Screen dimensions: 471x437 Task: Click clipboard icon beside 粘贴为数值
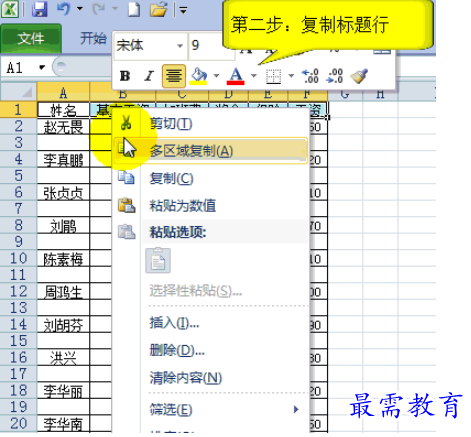(x=127, y=205)
